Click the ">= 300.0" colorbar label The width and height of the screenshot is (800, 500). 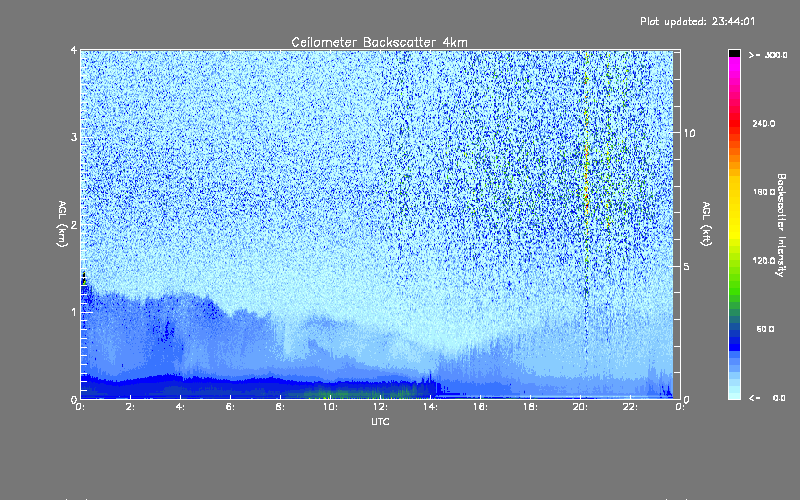tap(768, 55)
